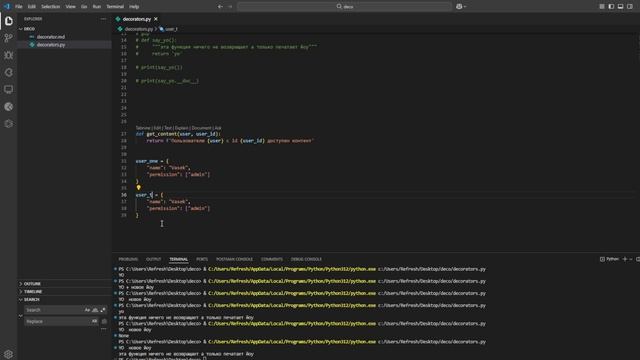640x360 pixels.
Task: Open the Explorer view in activity bar
Action: (9, 21)
